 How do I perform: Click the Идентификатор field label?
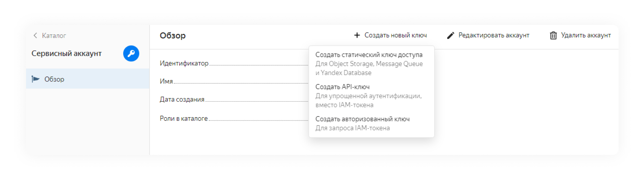pyautogui.click(x=184, y=63)
